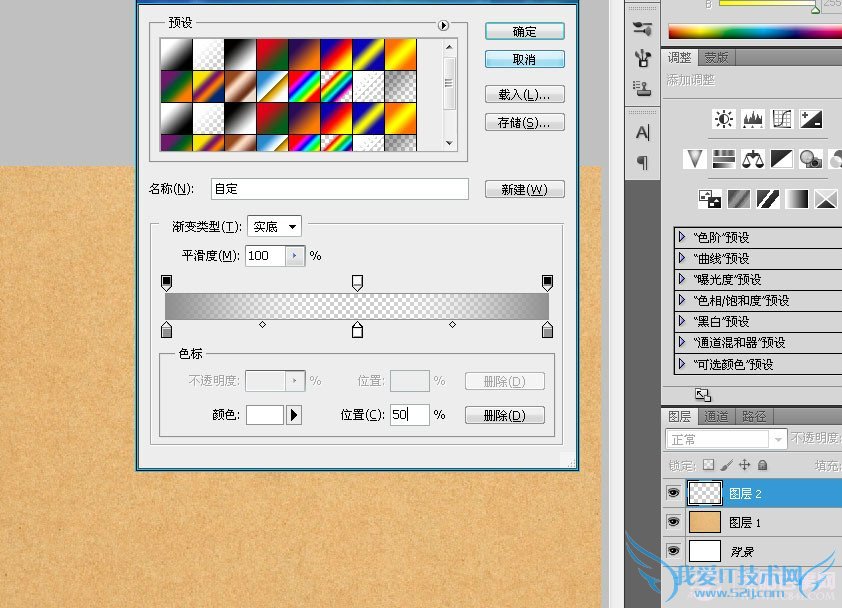Click the 颜色 swatch for color stop
Image resolution: width=842 pixels, height=608 pixels.
[x=265, y=415]
